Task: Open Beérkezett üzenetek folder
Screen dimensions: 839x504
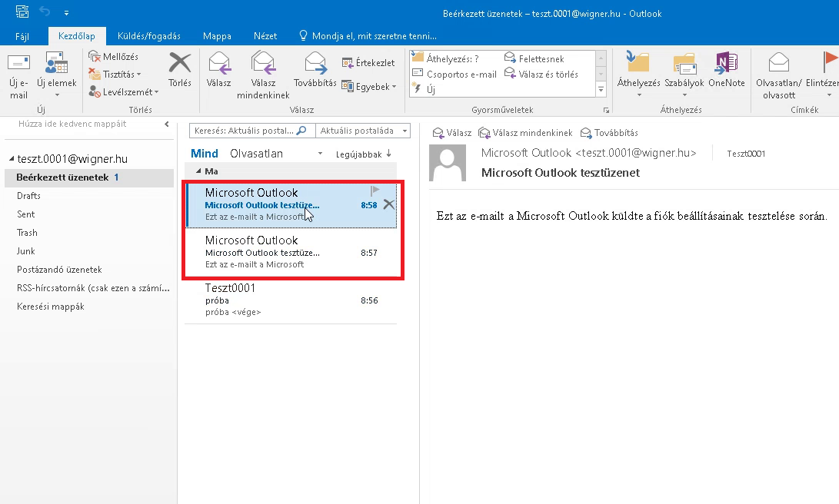Action: pyautogui.click(x=89, y=177)
